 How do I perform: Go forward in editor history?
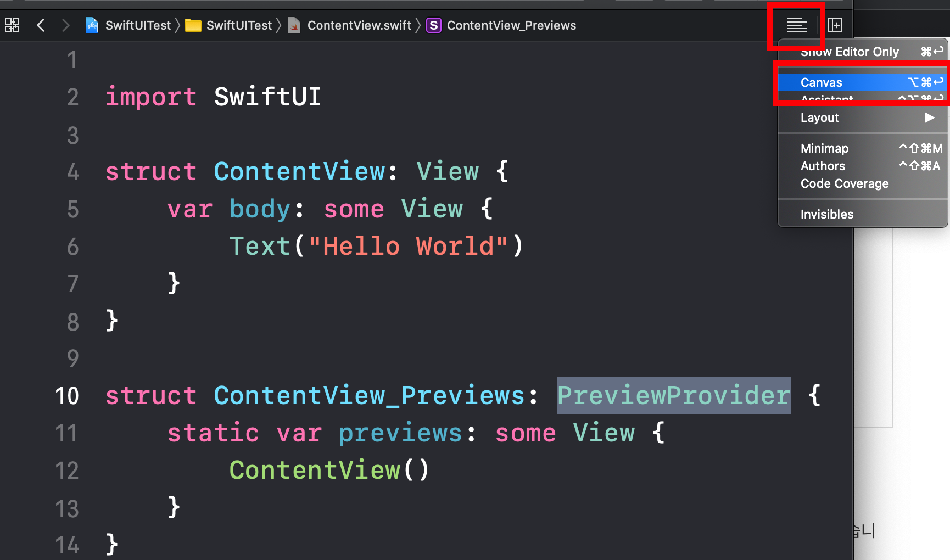click(x=65, y=25)
